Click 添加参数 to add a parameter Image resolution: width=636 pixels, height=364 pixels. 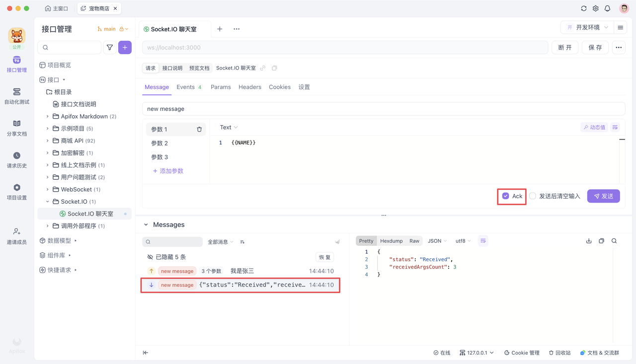[168, 171]
